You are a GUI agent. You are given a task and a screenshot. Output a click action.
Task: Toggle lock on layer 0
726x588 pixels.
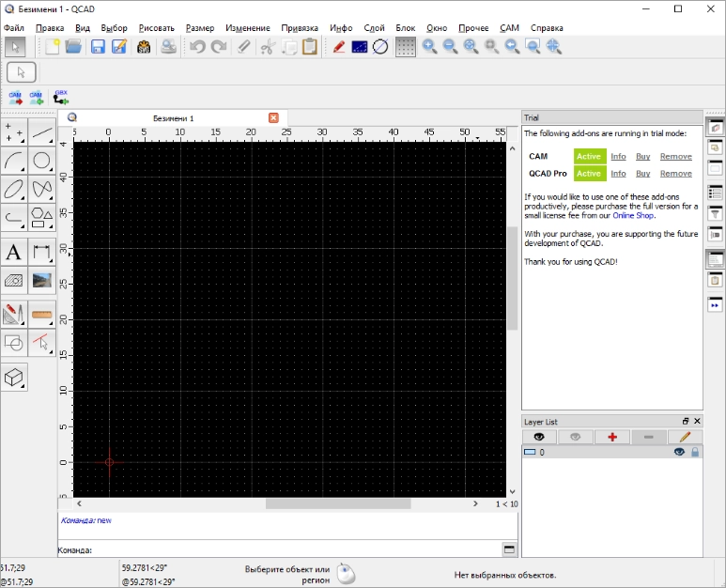pos(695,452)
